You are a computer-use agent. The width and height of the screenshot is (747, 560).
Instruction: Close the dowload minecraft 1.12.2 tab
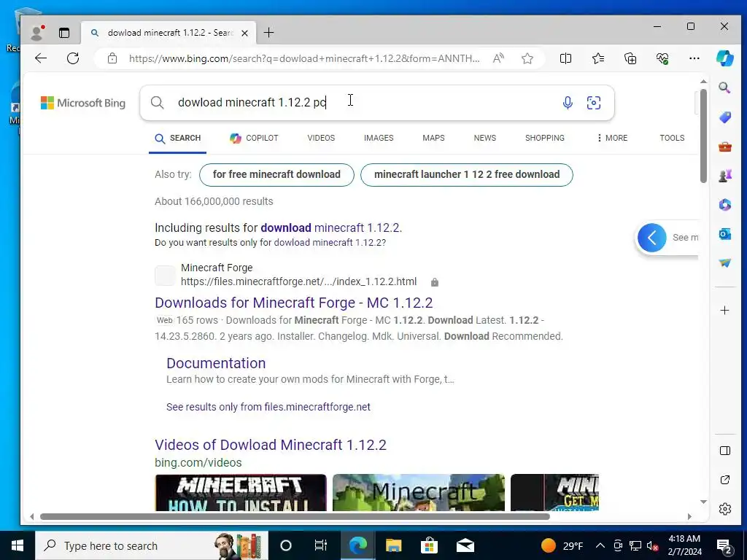coord(244,33)
